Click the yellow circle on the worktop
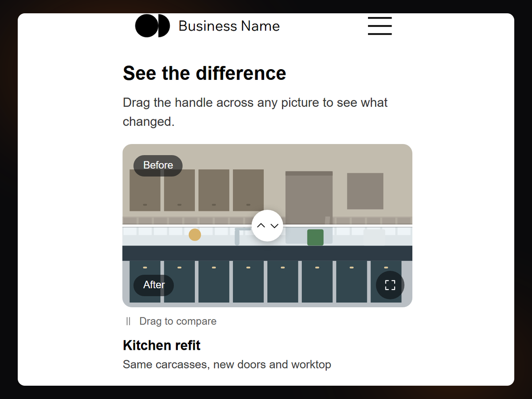The image size is (532, 399). (x=195, y=235)
